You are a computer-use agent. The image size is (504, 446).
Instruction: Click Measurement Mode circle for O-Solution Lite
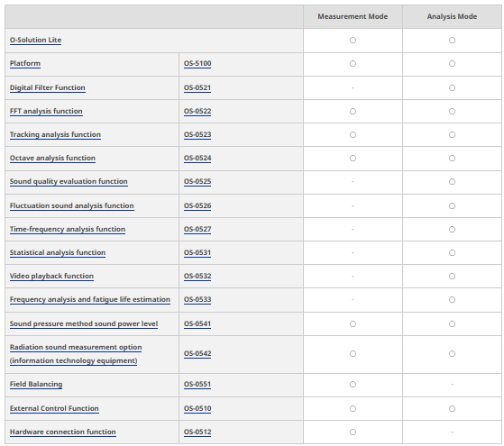tap(353, 41)
